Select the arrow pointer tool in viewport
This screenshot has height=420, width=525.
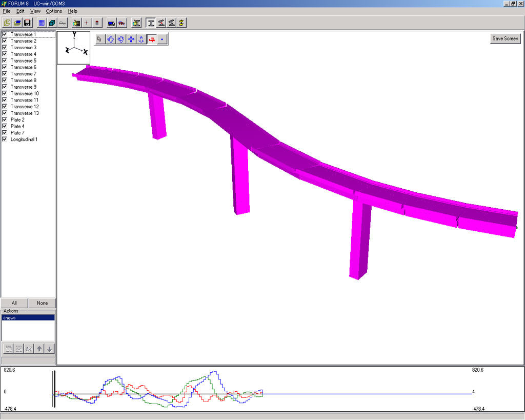(100, 39)
